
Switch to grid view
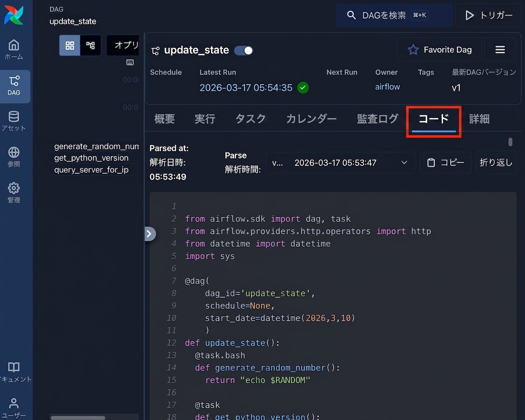tap(70, 46)
